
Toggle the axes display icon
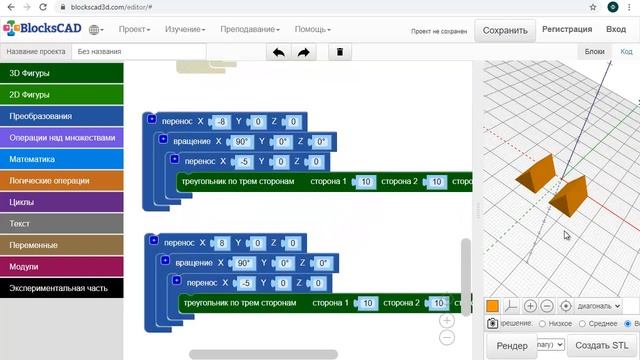pyautogui.click(x=511, y=306)
